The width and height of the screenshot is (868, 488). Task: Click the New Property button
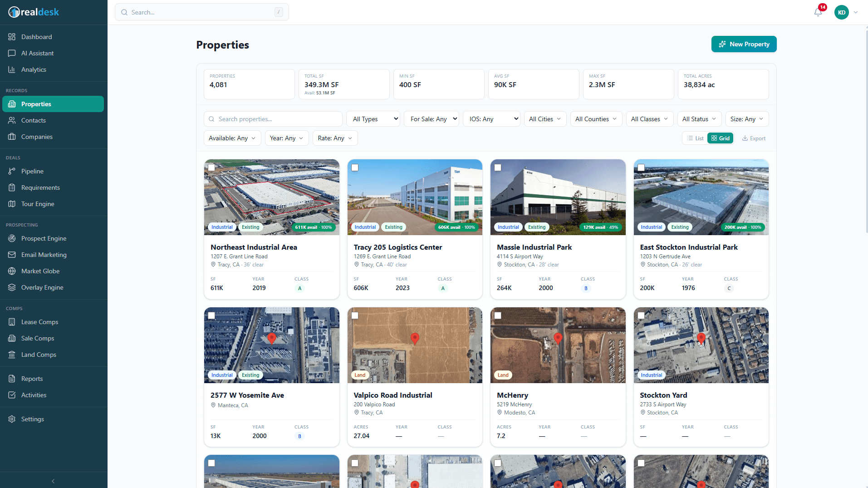coord(744,44)
